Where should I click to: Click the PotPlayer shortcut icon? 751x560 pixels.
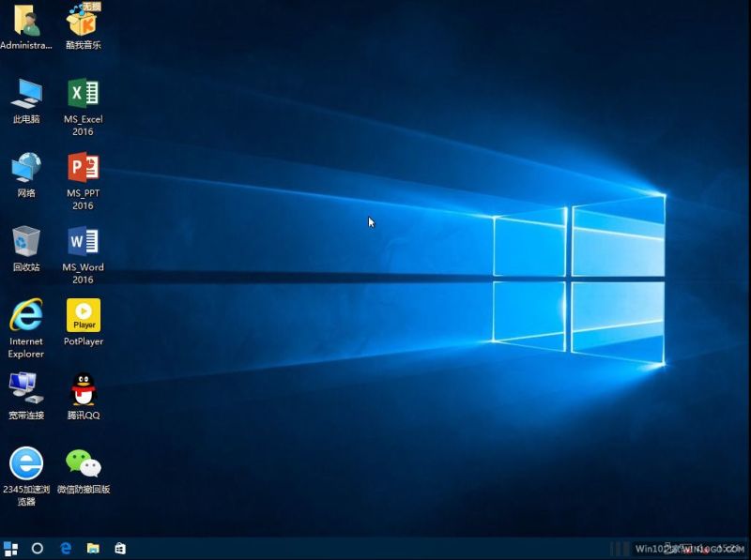(84, 315)
